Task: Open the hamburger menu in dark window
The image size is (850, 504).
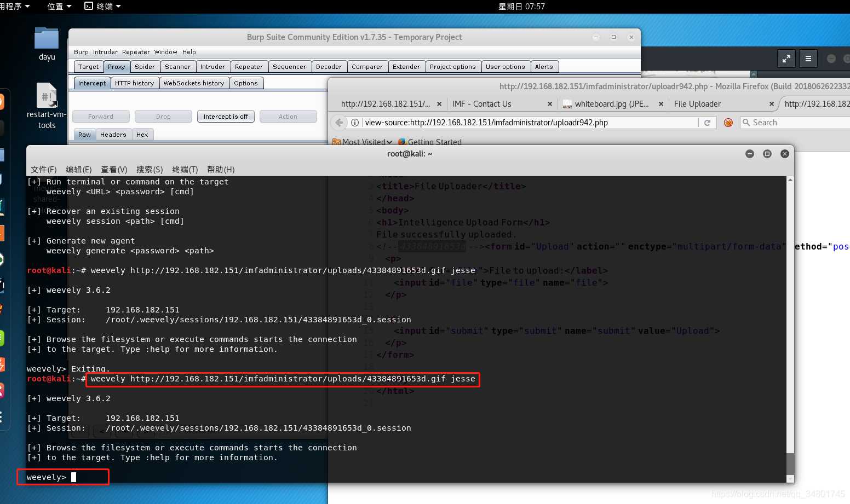Action: [808, 59]
